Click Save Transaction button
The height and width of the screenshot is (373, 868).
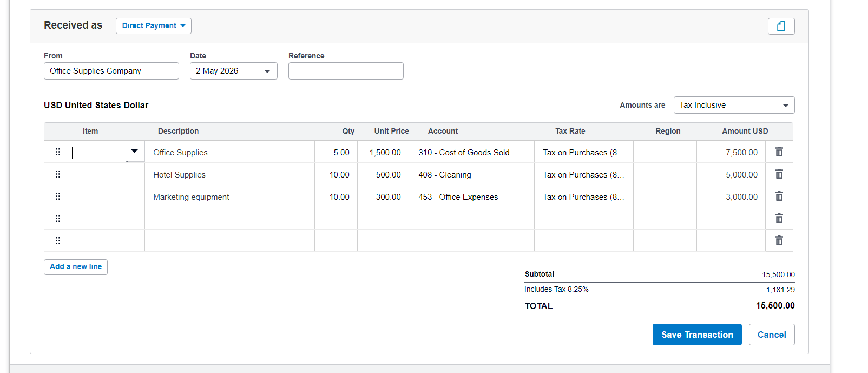point(697,335)
